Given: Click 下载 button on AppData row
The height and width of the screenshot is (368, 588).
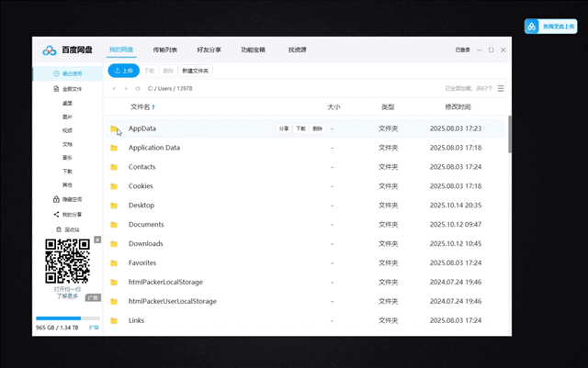Looking at the screenshot, I should click(x=300, y=128).
